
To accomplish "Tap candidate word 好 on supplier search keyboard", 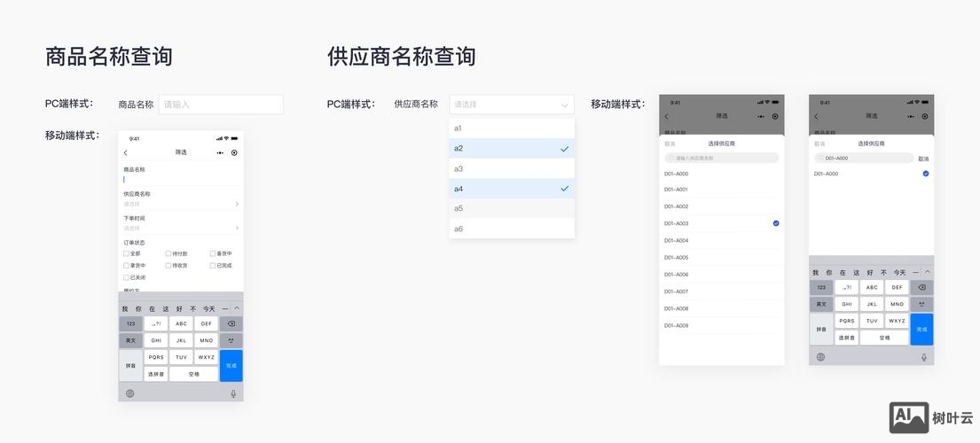I will tap(870, 273).
